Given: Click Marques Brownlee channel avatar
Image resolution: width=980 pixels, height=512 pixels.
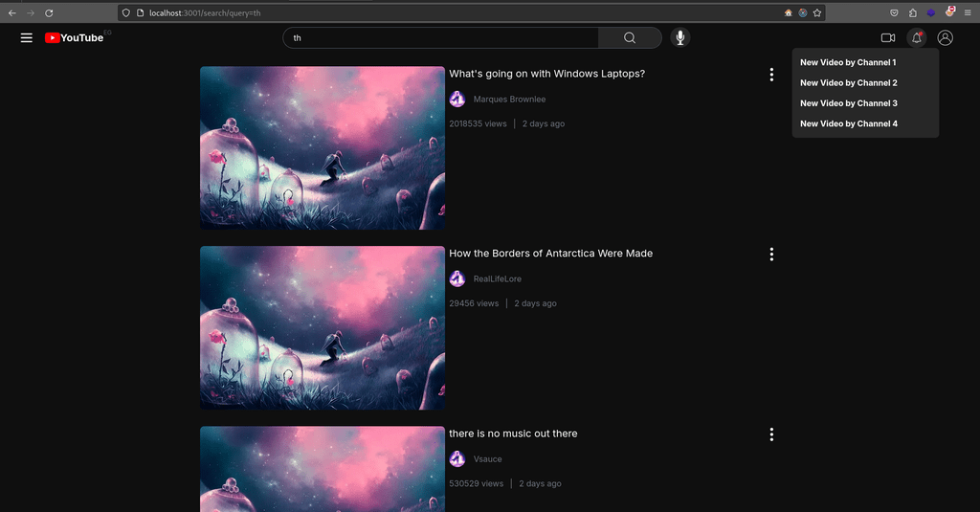Looking at the screenshot, I should (x=457, y=99).
